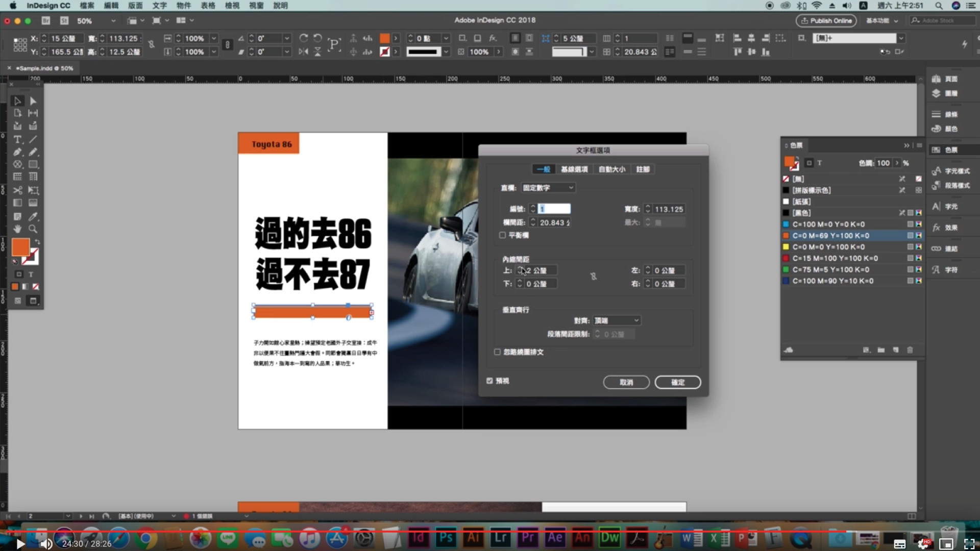The width and height of the screenshot is (980, 551).
Task: Toggle the 忽略繞圖排文 checkbox
Action: tap(497, 352)
